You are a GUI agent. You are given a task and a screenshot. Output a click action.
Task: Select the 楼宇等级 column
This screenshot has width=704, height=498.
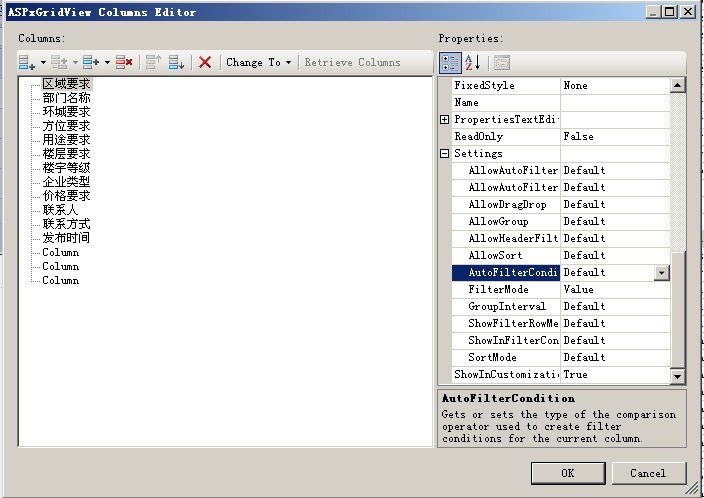click(x=66, y=168)
